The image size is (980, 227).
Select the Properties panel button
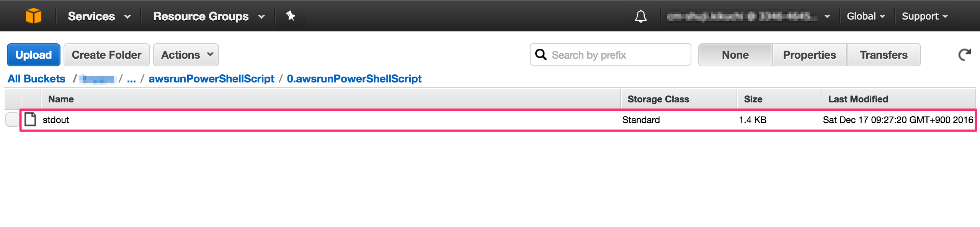pyautogui.click(x=808, y=54)
